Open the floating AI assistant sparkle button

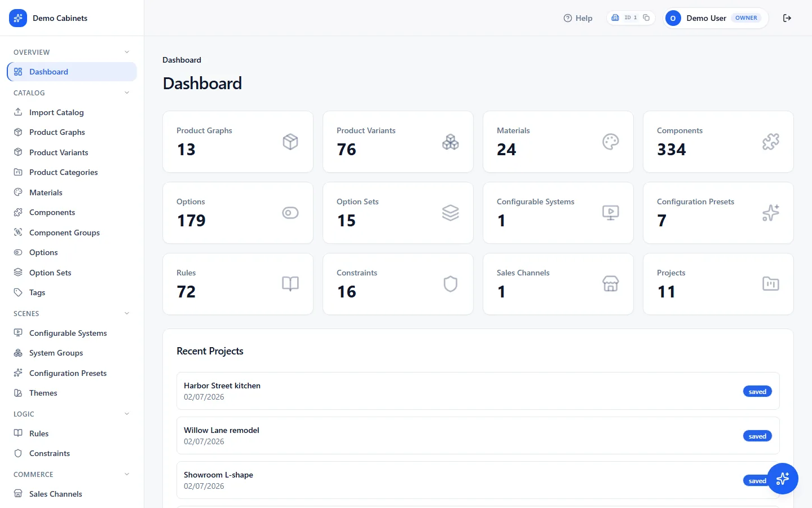[783, 479]
